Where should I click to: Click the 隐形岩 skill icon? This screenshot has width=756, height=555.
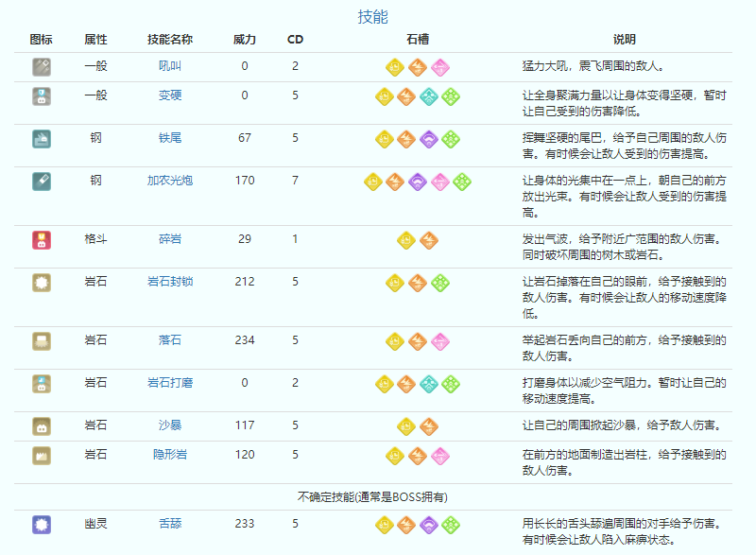tap(42, 456)
